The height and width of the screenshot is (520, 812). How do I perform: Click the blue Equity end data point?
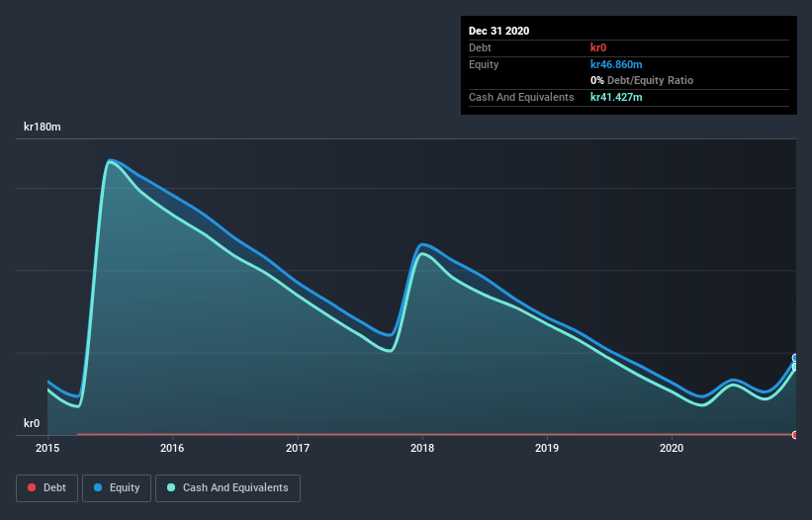795,358
